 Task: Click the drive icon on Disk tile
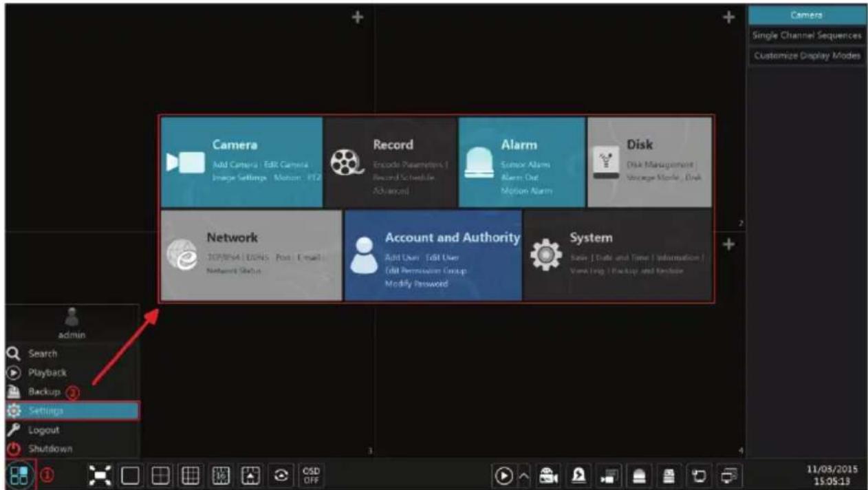point(605,164)
